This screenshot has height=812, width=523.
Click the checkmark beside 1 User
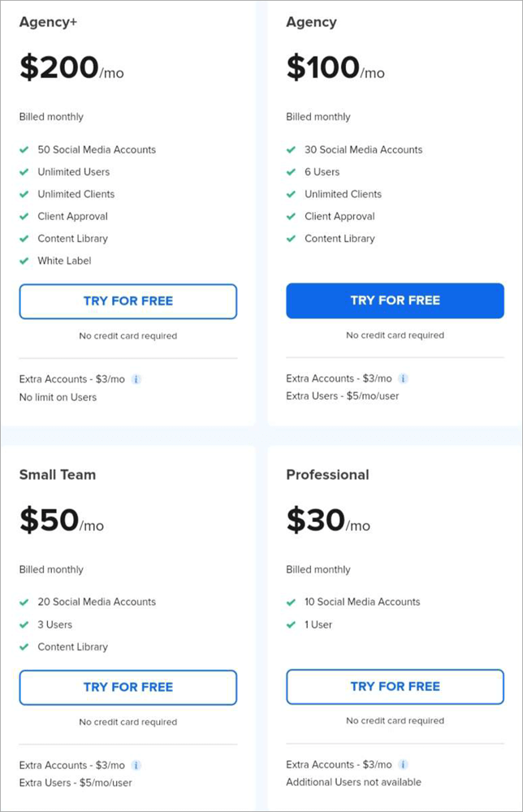tap(292, 624)
